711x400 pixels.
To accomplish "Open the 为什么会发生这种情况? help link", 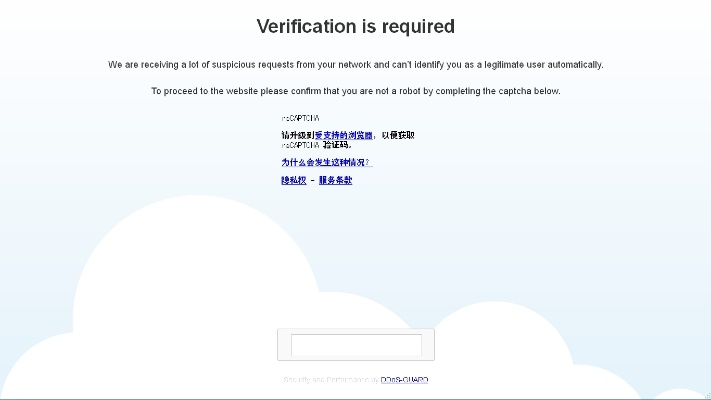I will click(326, 162).
